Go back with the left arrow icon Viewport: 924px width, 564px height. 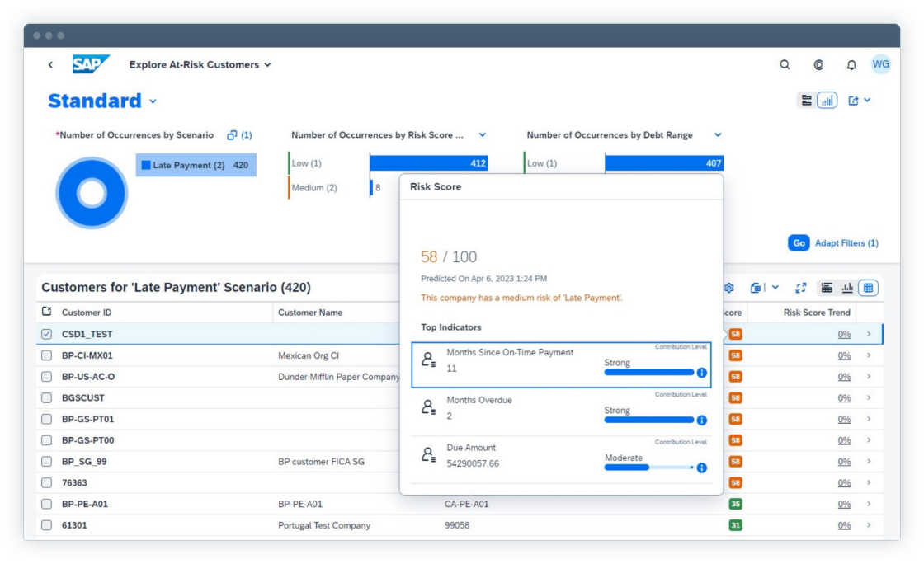pyautogui.click(x=50, y=65)
